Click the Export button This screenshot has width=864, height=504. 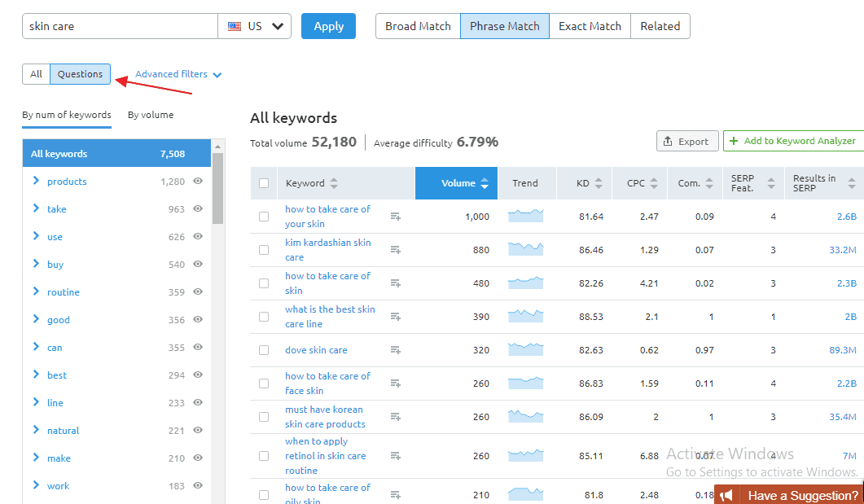tap(686, 141)
